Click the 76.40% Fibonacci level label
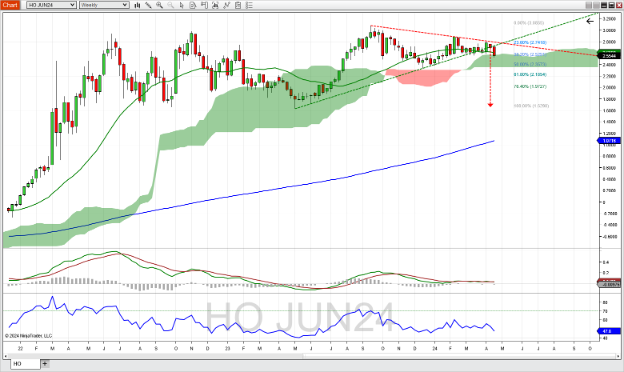 coord(530,86)
